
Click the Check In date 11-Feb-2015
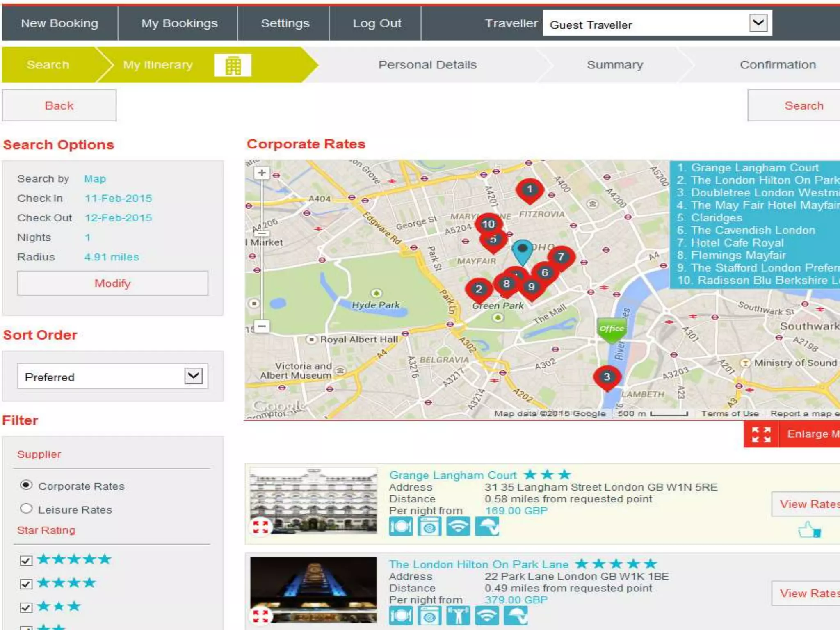coord(118,198)
